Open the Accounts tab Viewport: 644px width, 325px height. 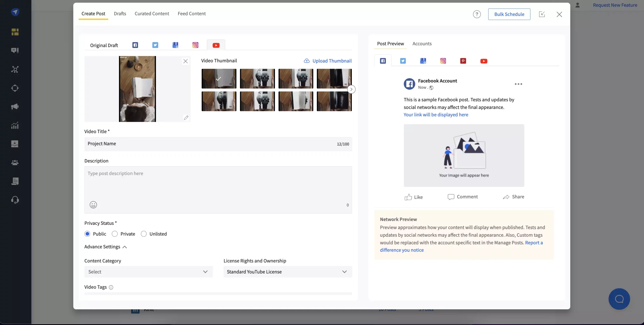tap(422, 44)
